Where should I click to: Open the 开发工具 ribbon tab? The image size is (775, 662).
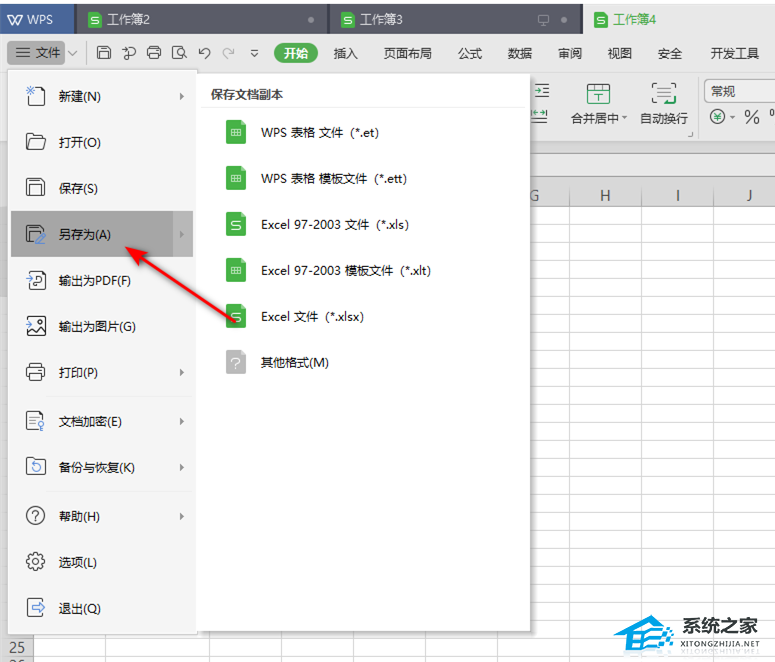point(734,53)
